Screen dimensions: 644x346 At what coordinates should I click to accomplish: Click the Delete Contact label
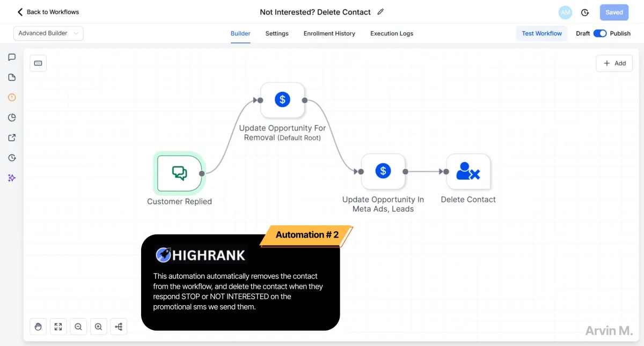[468, 200]
